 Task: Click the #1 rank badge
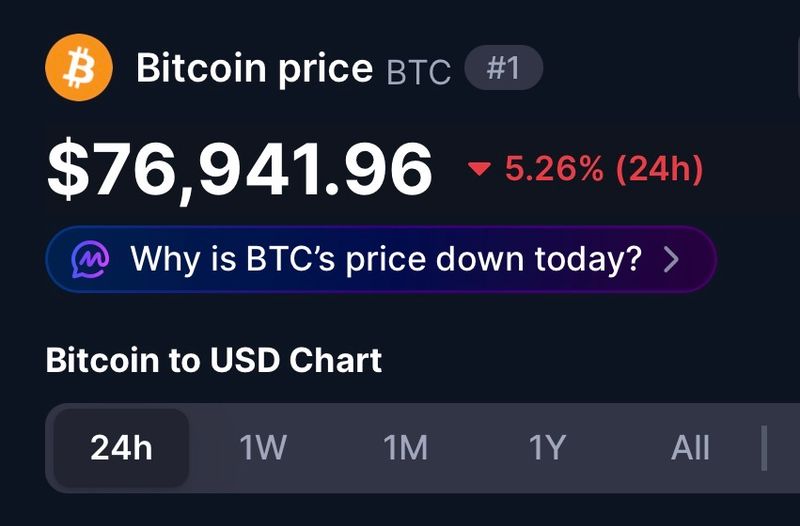point(504,69)
